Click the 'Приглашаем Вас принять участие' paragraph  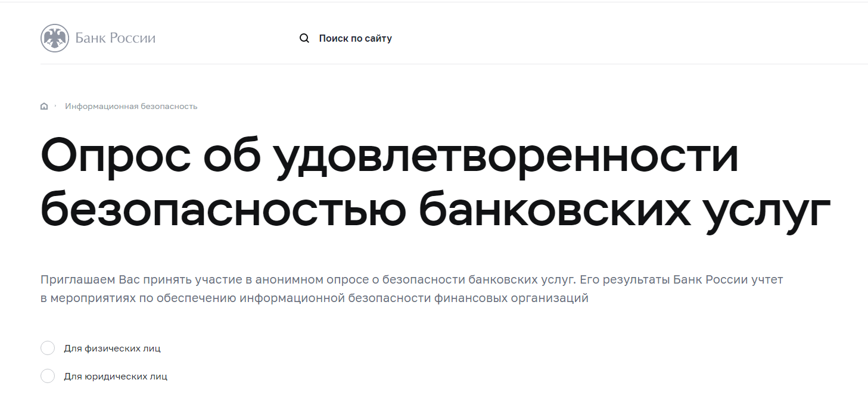point(412,289)
